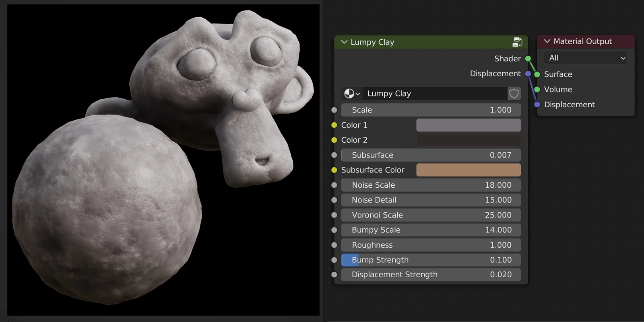This screenshot has width=644, height=322.
Task: Click the Noise Detail value field
Action: 431,200
